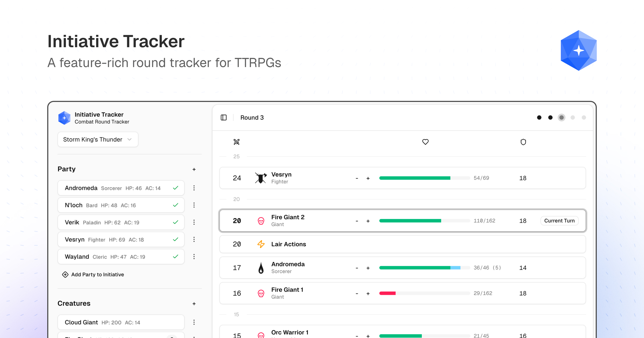Toggle the checkmark next to N'loch

(x=175, y=205)
